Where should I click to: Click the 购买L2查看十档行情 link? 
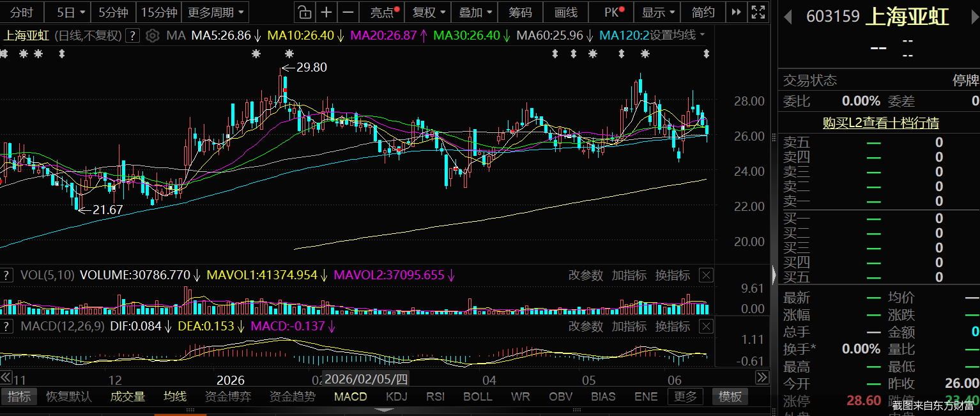click(880, 123)
